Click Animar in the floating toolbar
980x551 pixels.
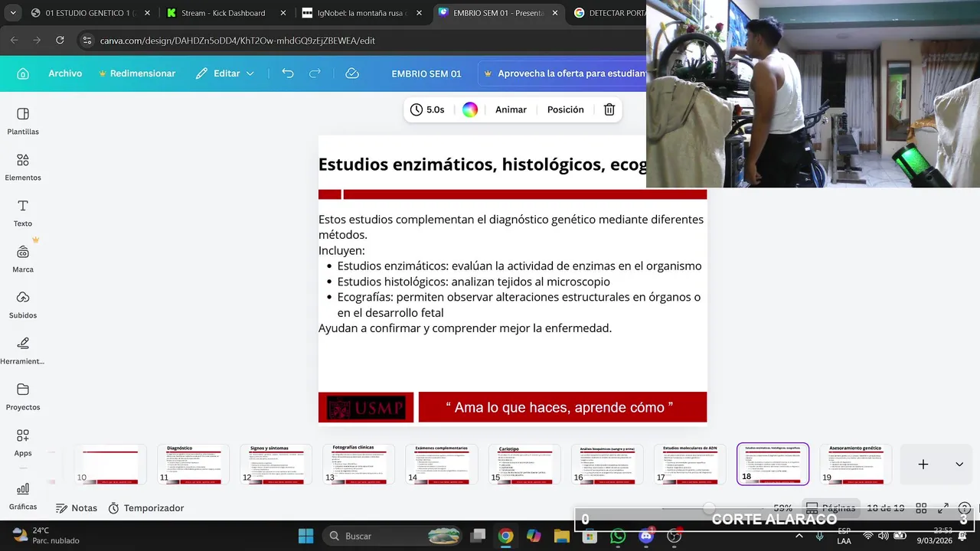[x=511, y=109]
